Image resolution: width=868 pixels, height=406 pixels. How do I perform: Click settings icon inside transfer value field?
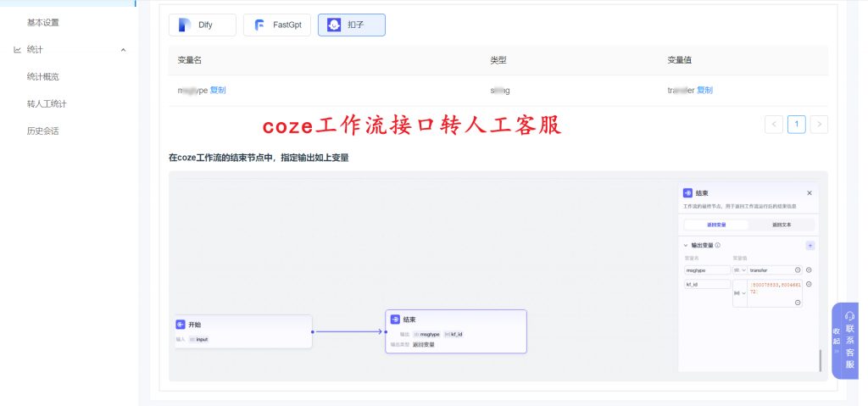[x=798, y=270]
